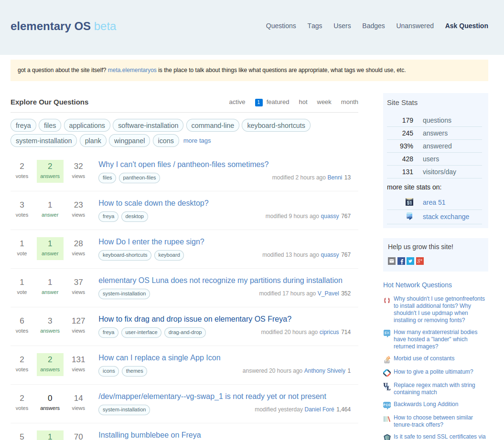Click icon beside extraterrestrial bodies question

[x=387, y=334]
